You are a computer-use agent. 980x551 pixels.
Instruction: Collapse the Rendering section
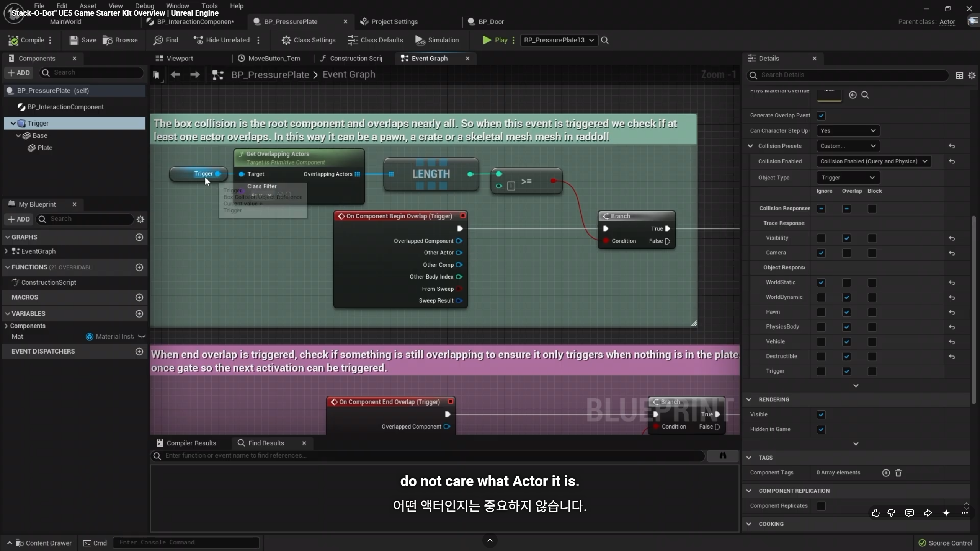pos(749,399)
